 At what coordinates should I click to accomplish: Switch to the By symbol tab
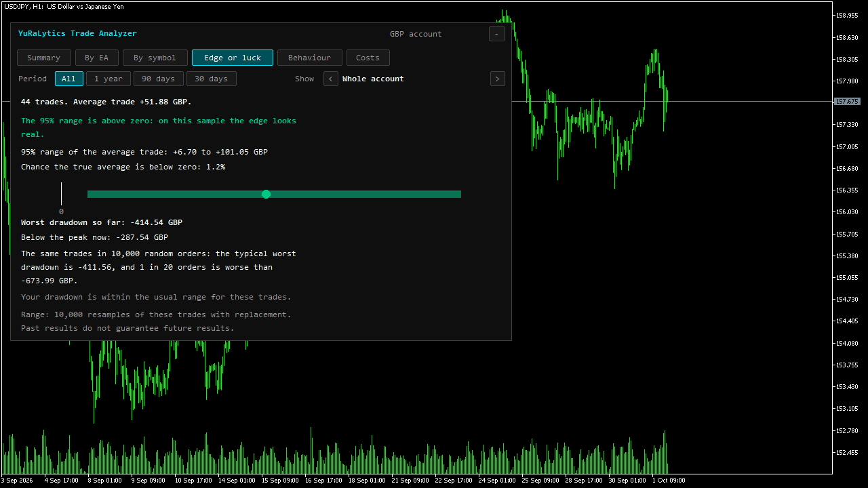155,58
